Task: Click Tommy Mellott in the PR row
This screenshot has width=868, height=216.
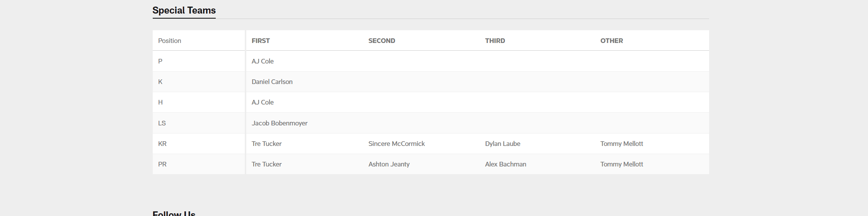Action: (621, 164)
